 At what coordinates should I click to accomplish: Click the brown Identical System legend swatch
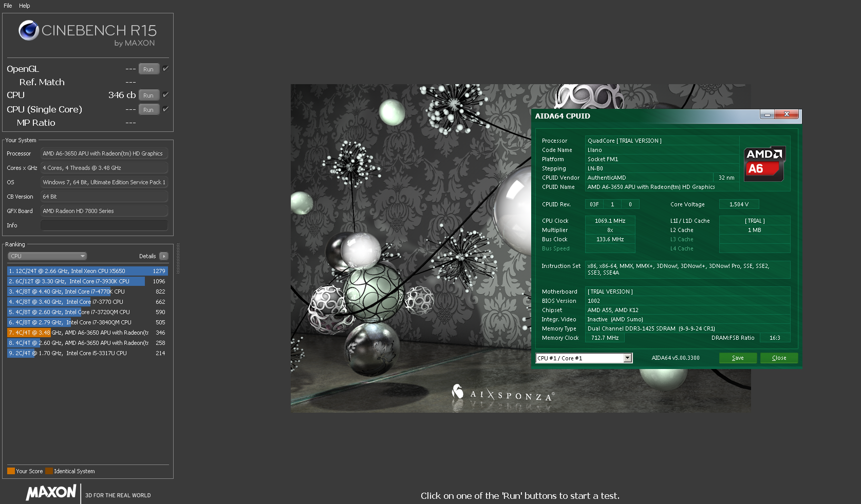[49, 471]
